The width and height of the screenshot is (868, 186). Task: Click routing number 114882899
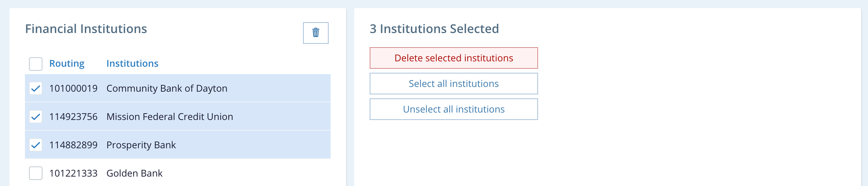(73, 145)
